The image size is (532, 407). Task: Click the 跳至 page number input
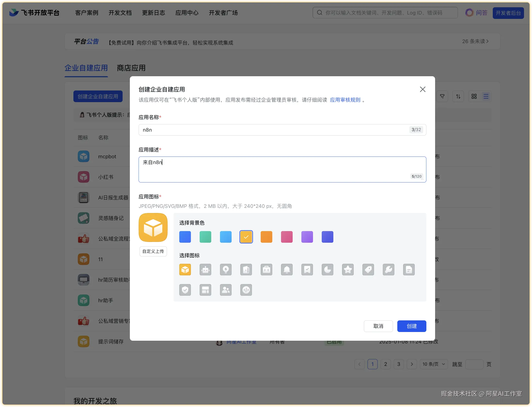[x=475, y=364]
